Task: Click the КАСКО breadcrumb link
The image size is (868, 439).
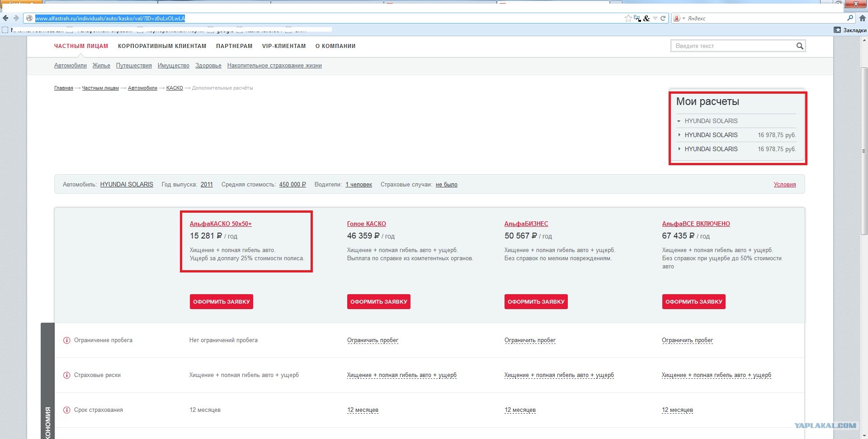Action: pos(175,88)
